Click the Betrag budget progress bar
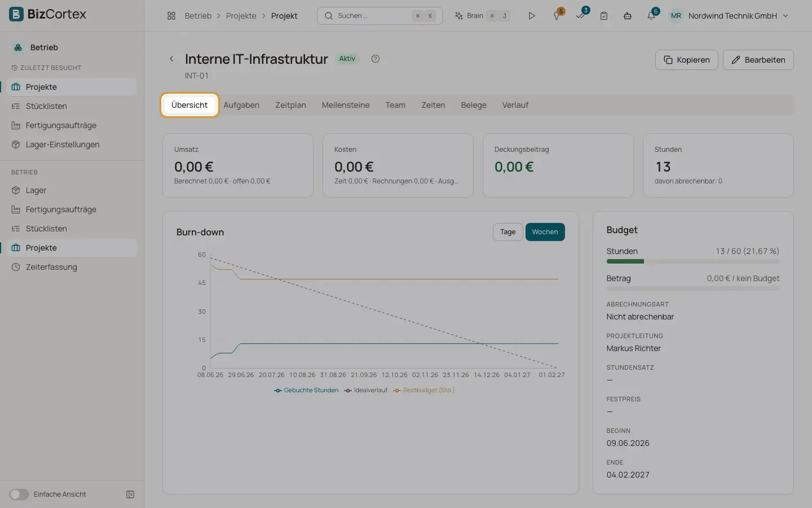Viewport: 812px width, 508px height. [693, 288]
